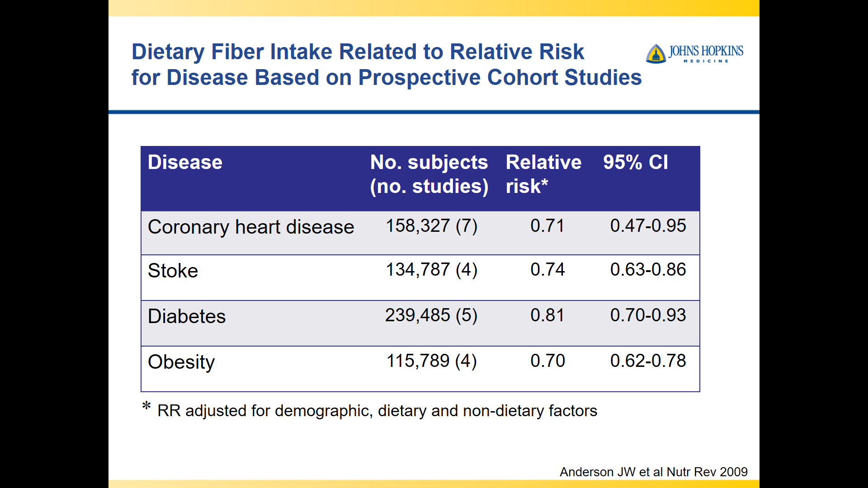
Task: Click the Stoke row label
Action: click(x=173, y=271)
